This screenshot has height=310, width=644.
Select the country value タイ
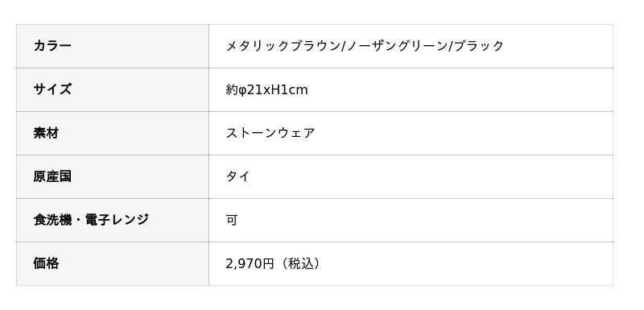click(x=237, y=176)
